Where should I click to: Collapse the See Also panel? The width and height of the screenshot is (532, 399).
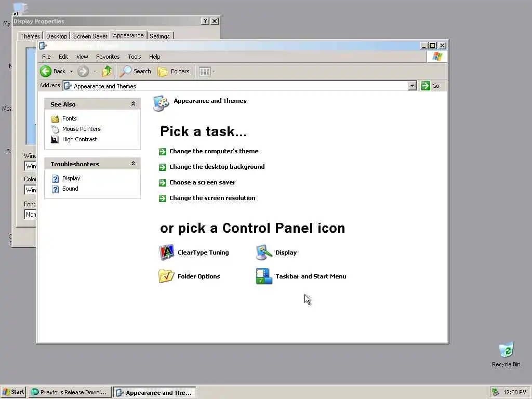click(134, 104)
